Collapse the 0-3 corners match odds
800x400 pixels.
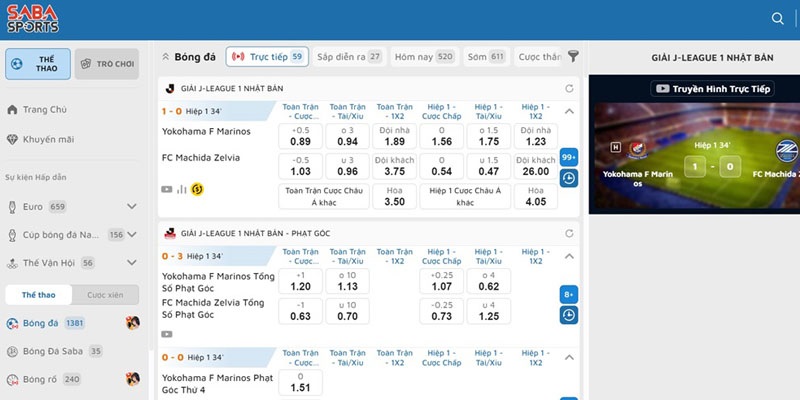click(x=569, y=256)
